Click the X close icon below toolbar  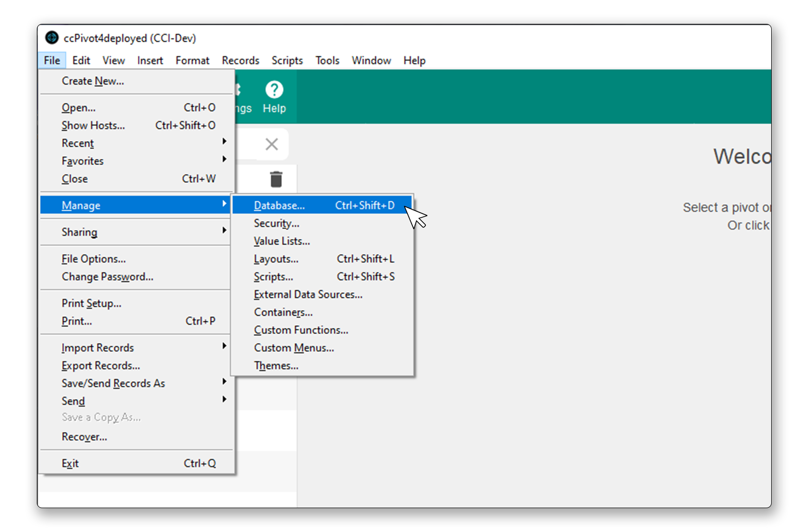point(272,144)
